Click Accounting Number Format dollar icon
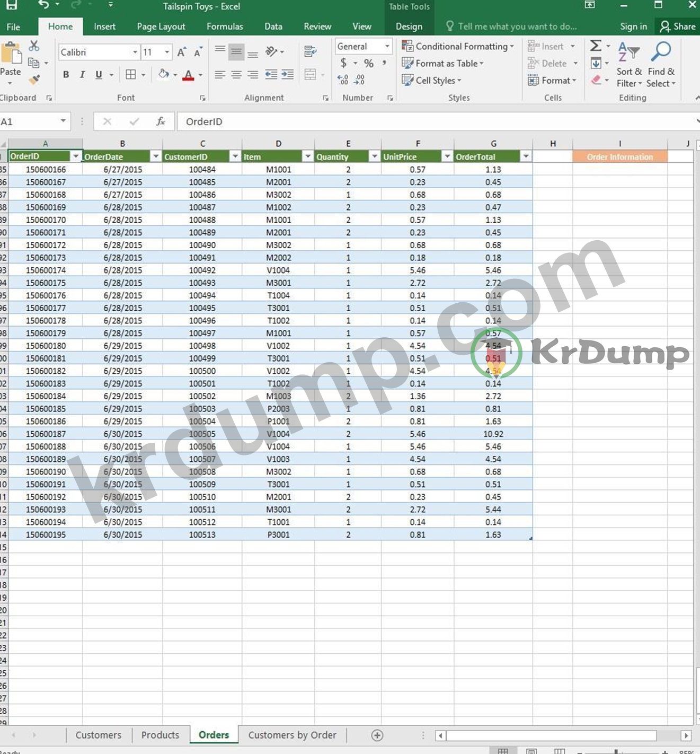 pos(343,63)
